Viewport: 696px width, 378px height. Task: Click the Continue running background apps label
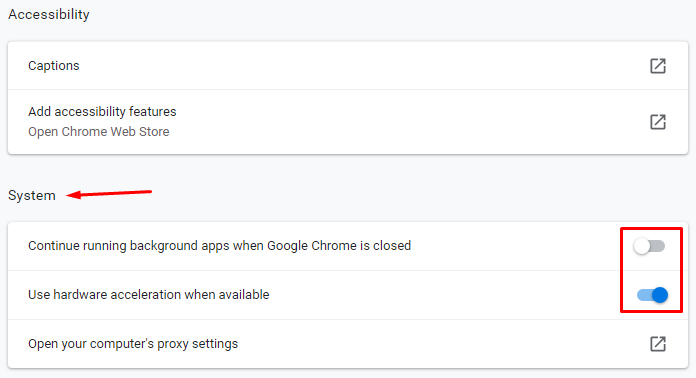(219, 246)
